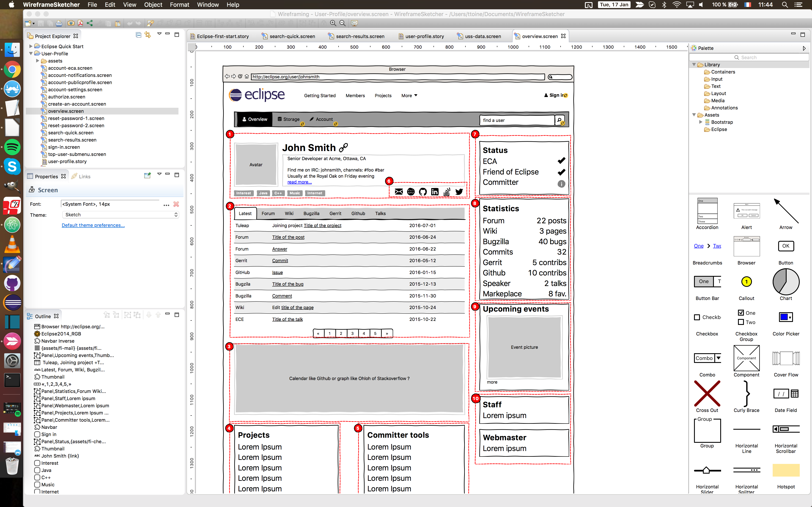The height and width of the screenshot is (507, 812).
Task: Enable the Sketch theme dropdown
Action: click(x=120, y=214)
